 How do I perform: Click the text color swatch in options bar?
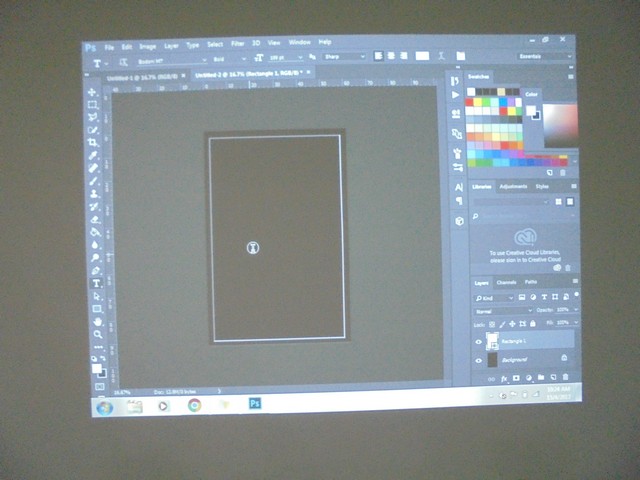(422, 56)
